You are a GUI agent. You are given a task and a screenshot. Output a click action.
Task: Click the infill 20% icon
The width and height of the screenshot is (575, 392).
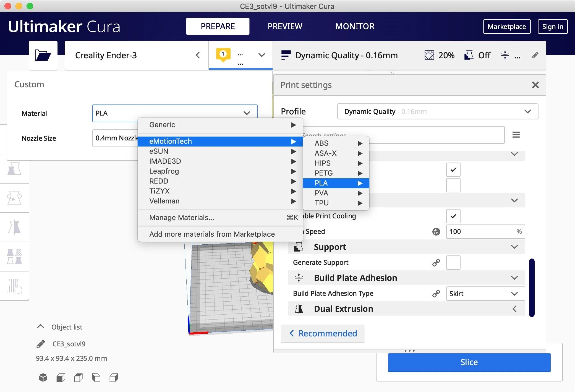point(429,55)
